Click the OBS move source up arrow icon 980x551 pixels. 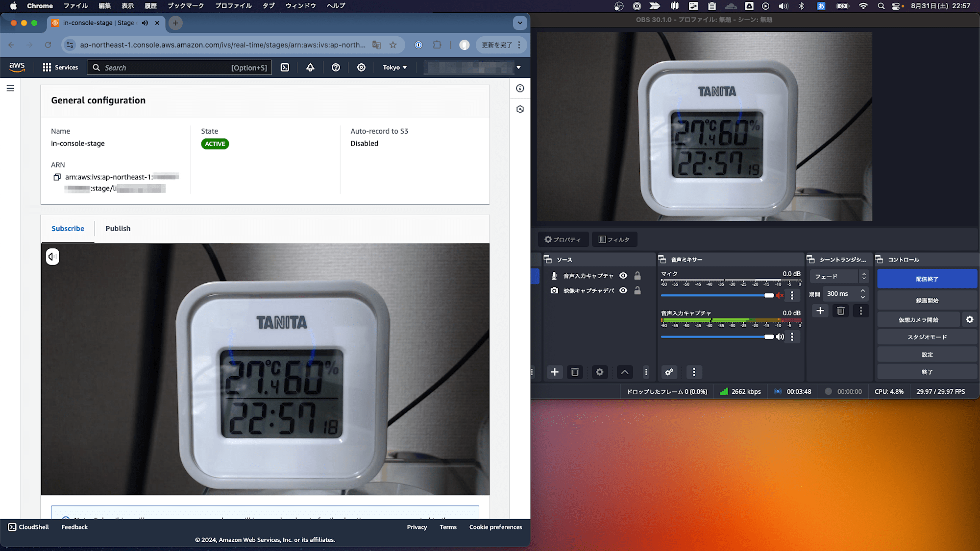(x=624, y=372)
